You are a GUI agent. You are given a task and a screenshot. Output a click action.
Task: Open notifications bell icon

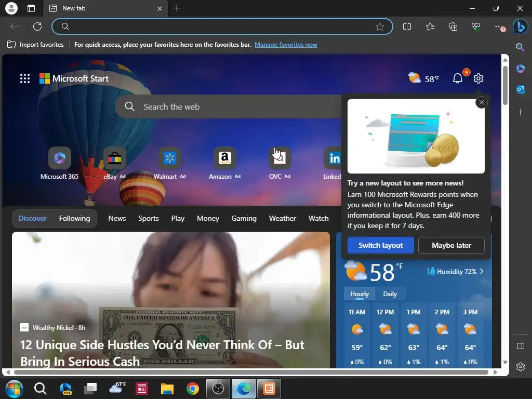pyautogui.click(x=457, y=78)
